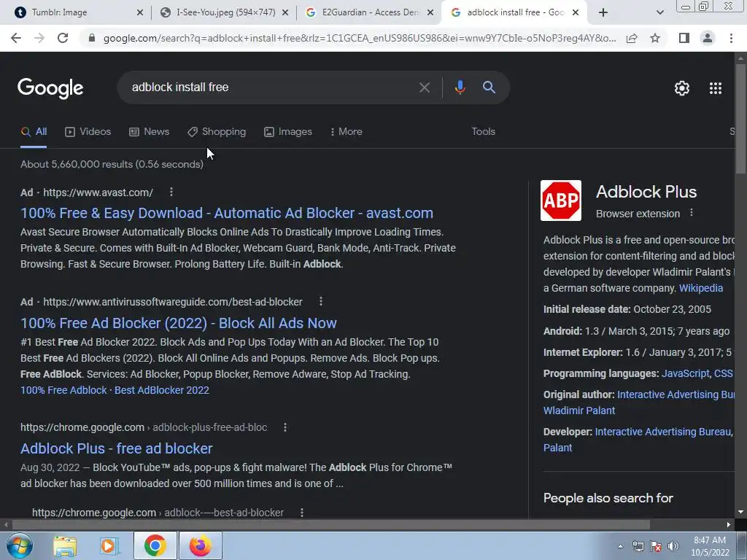Close the E2Guardian tab
This screenshot has width=747, height=560.
pyautogui.click(x=430, y=12)
